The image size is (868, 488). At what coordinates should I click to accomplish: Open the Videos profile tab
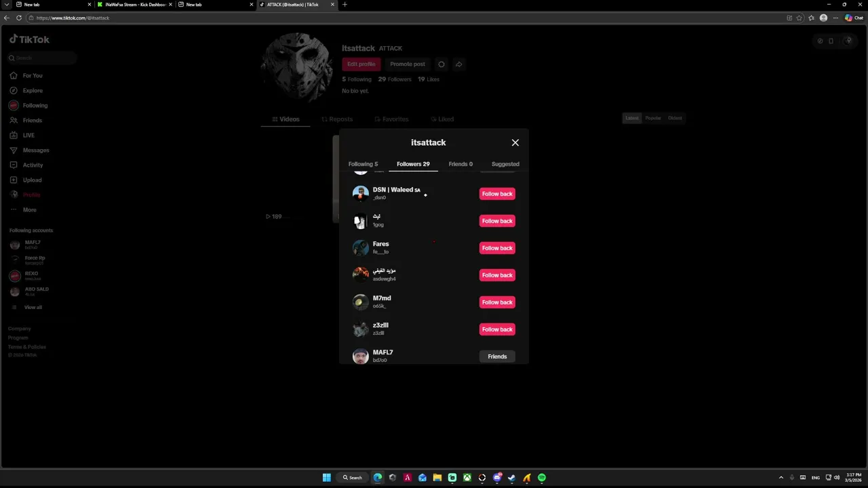285,119
